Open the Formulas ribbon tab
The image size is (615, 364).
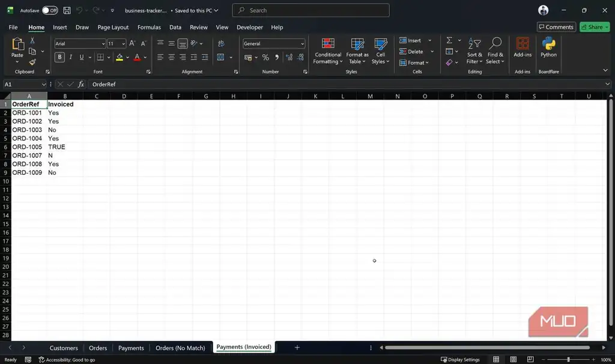pyautogui.click(x=149, y=28)
